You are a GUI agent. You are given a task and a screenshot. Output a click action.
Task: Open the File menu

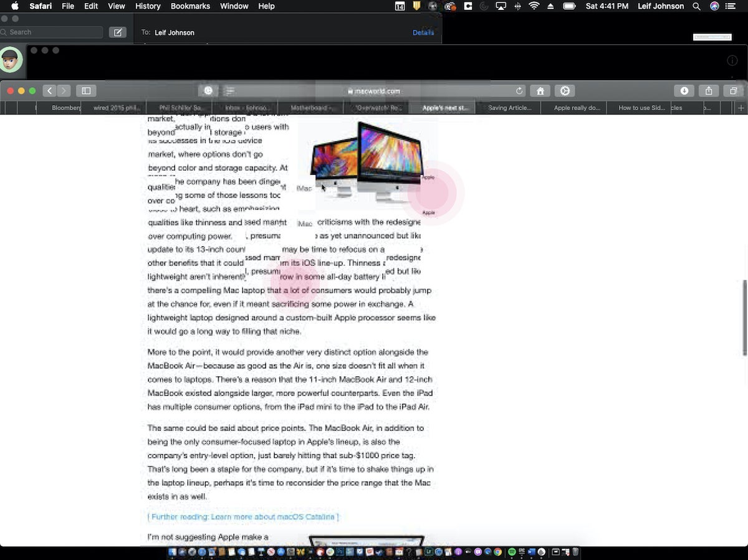coord(68,6)
